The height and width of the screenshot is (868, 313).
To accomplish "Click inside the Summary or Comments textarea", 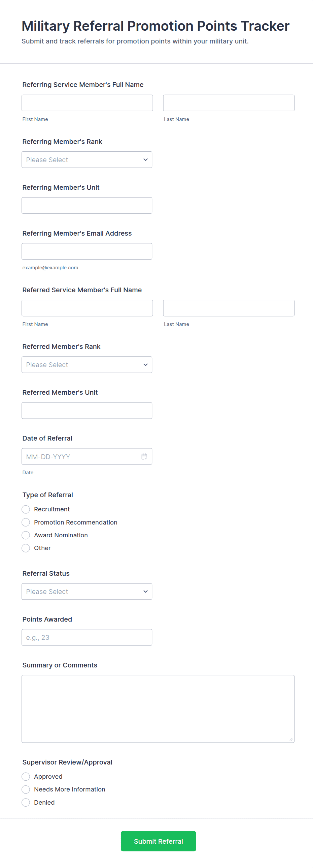I will coord(158,709).
